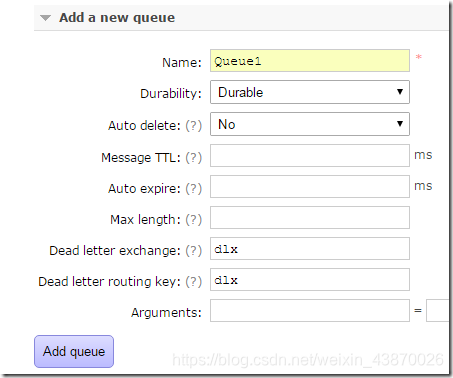The width and height of the screenshot is (453, 378).
Task: Click the help icon beside Dead letter routing key
Action: [x=194, y=282]
